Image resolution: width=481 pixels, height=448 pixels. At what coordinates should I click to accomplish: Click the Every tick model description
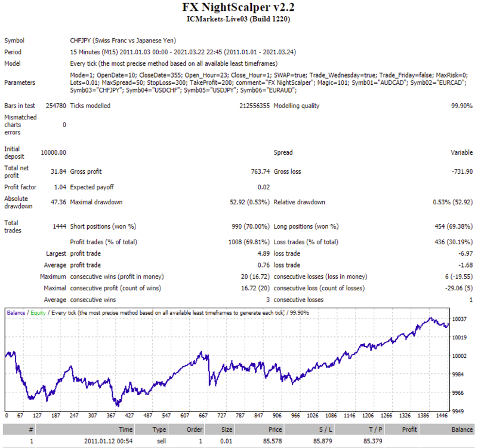click(x=174, y=63)
